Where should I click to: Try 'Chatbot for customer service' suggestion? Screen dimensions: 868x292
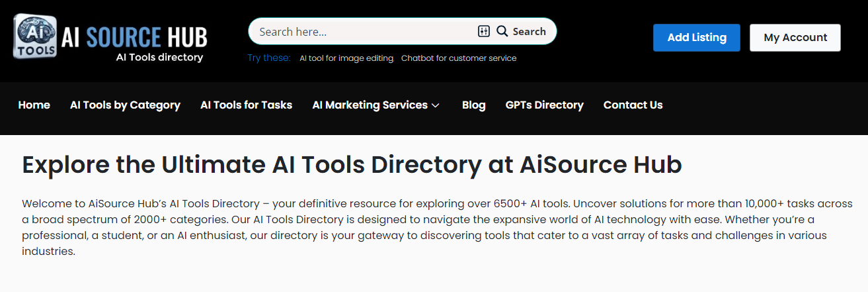[459, 58]
